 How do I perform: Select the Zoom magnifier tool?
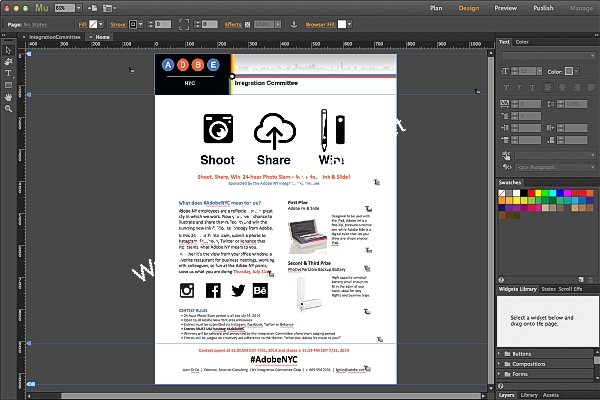[x=8, y=109]
